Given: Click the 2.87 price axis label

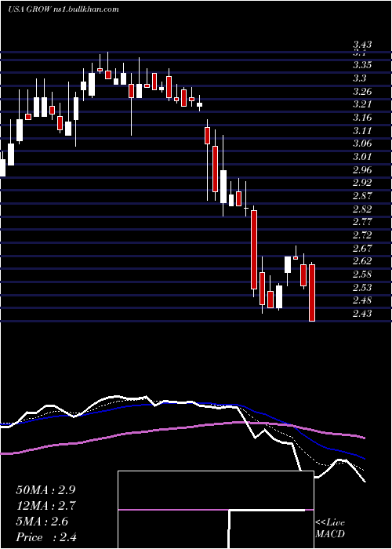Looking at the screenshot, I should click(362, 196).
